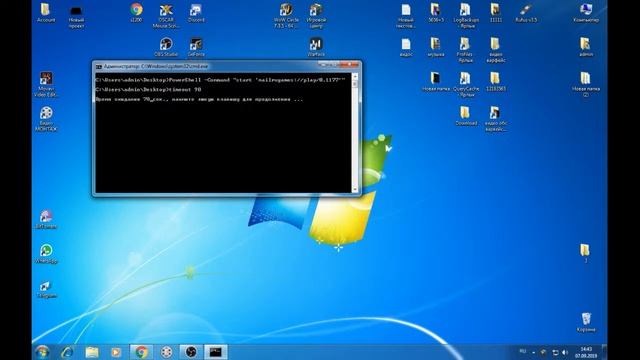640x360 pixels.
Task: Launch the WhatsApp desktop shortcut
Action: [46, 254]
